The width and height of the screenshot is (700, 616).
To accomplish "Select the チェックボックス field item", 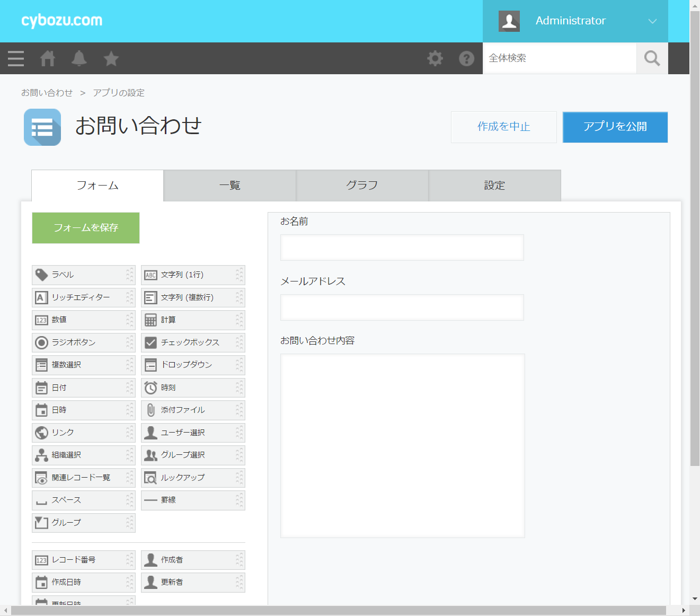I will (x=192, y=342).
